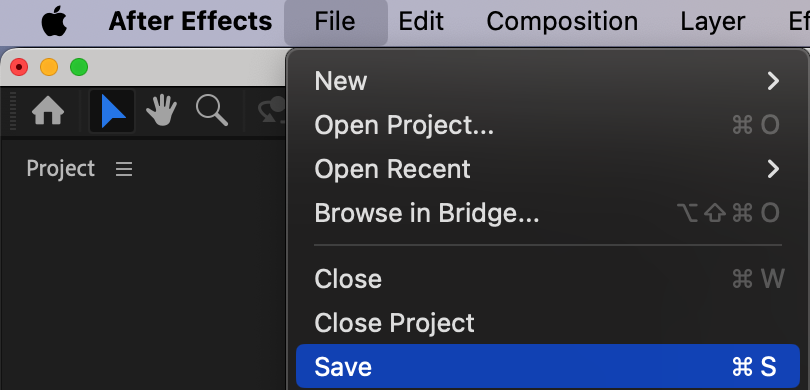
Task: Open the Layer menu
Action: pyautogui.click(x=712, y=22)
